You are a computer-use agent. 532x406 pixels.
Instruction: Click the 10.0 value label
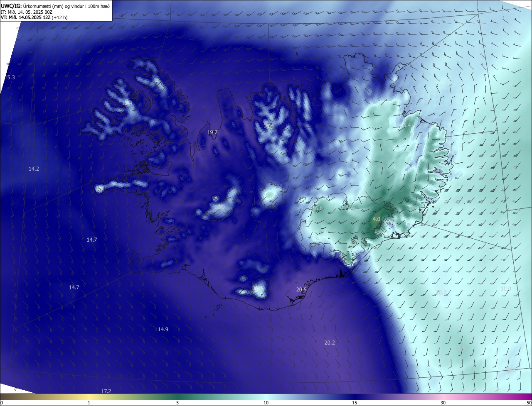506,289
